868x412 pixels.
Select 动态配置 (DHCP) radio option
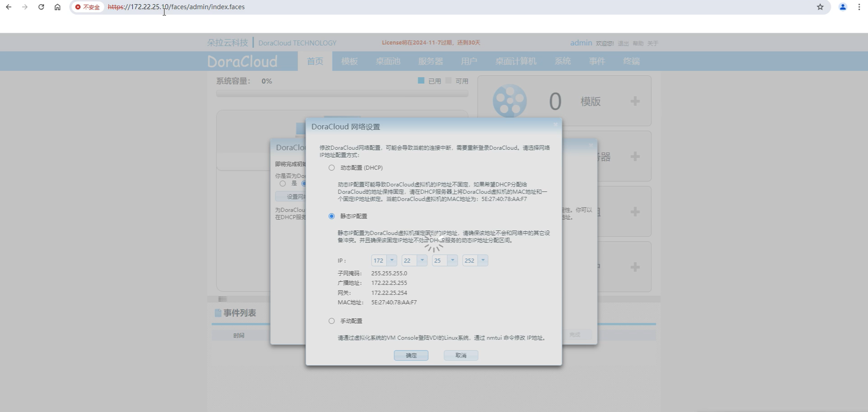pyautogui.click(x=331, y=168)
